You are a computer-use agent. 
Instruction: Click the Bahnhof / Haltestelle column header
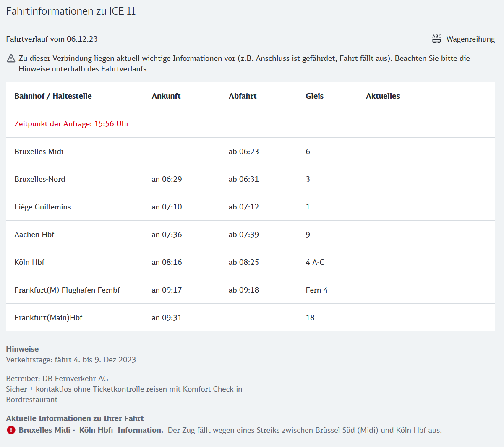[x=53, y=96]
